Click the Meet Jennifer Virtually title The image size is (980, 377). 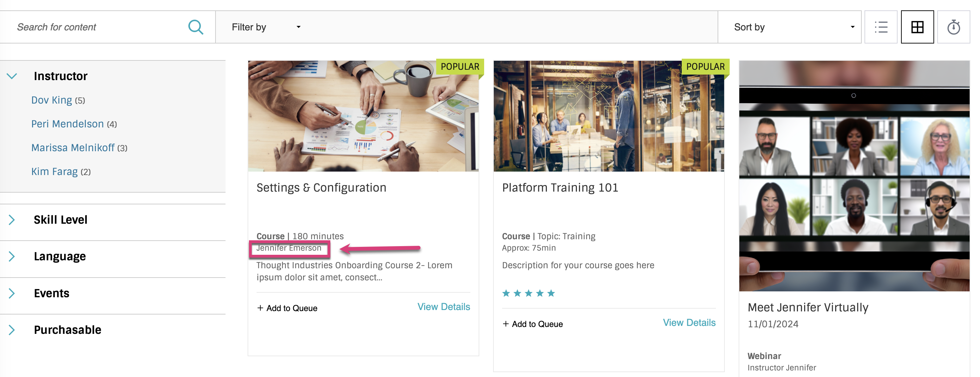(808, 307)
